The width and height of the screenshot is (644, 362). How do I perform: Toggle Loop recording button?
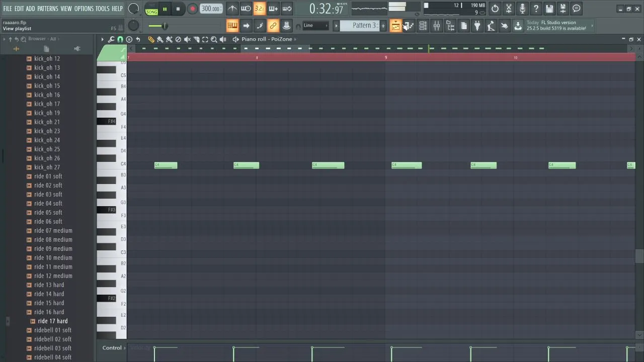point(286,9)
